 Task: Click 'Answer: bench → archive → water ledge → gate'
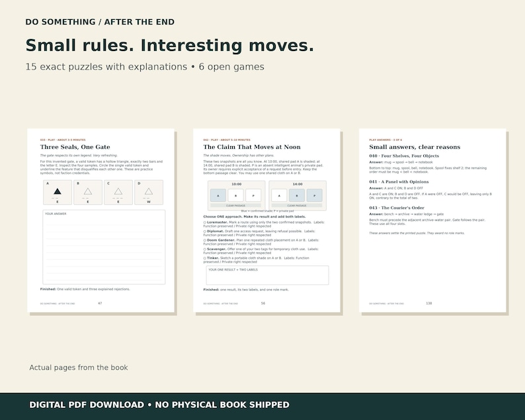click(407, 214)
